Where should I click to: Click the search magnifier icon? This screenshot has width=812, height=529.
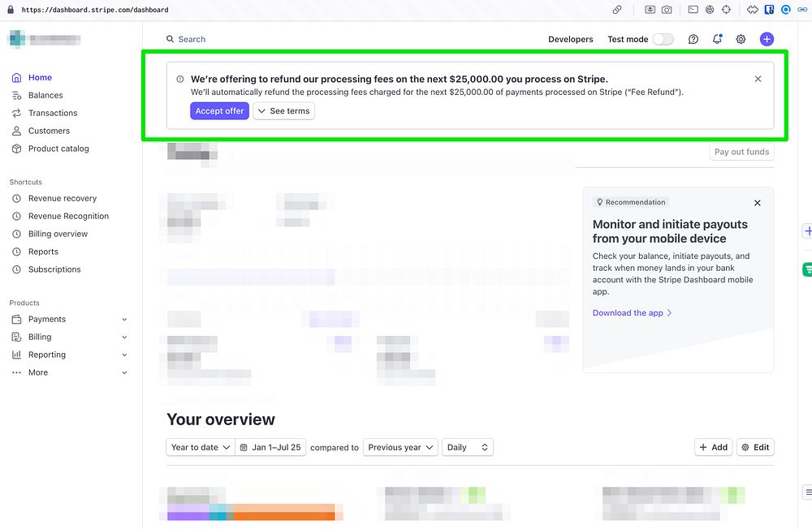[x=170, y=39]
